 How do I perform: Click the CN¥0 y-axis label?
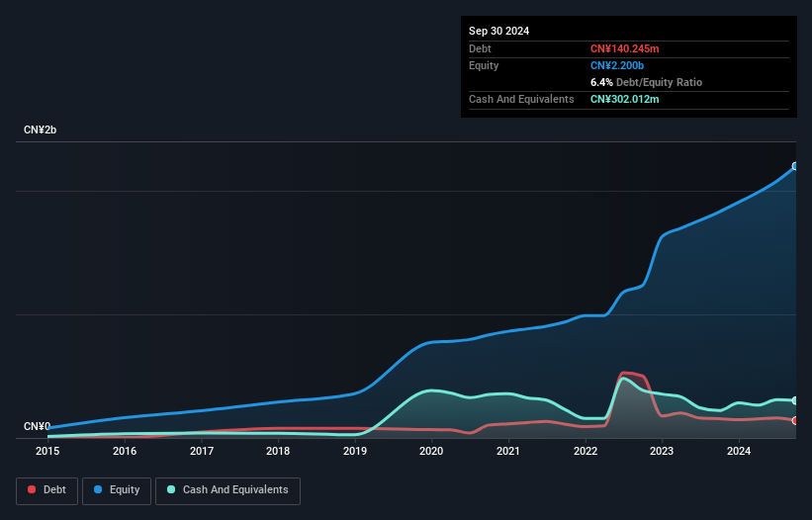click(37, 426)
